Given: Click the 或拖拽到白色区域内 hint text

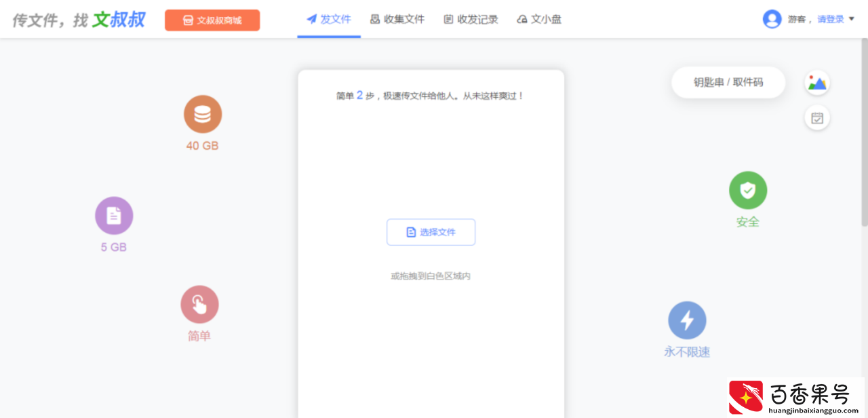Looking at the screenshot, I should point(431,276).
